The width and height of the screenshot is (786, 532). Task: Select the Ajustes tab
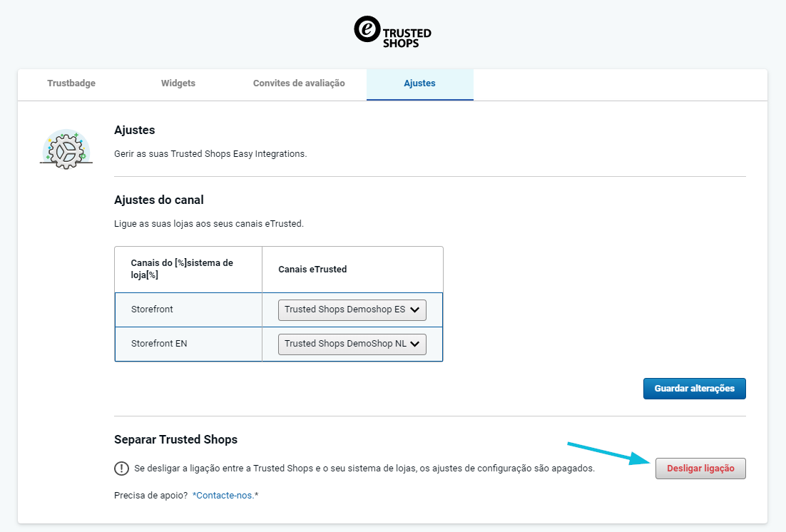(419, 83)
